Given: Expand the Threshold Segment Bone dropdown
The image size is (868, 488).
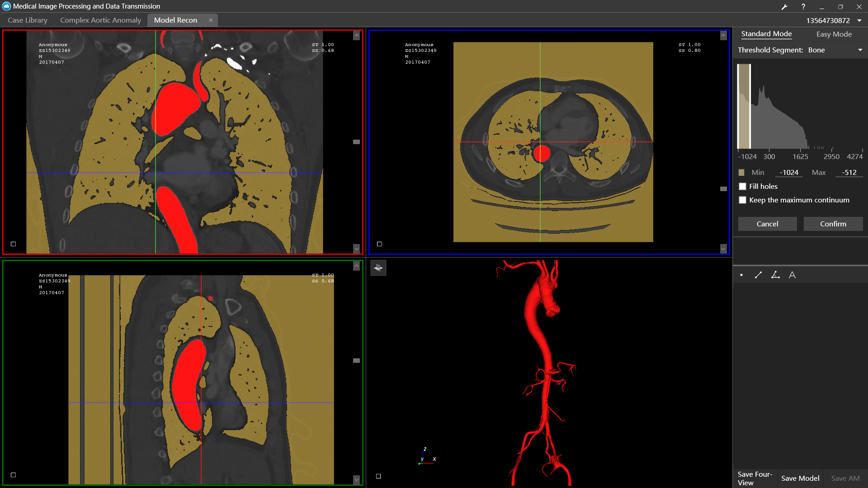Looking at the screenshot, I should click(860, 50).
